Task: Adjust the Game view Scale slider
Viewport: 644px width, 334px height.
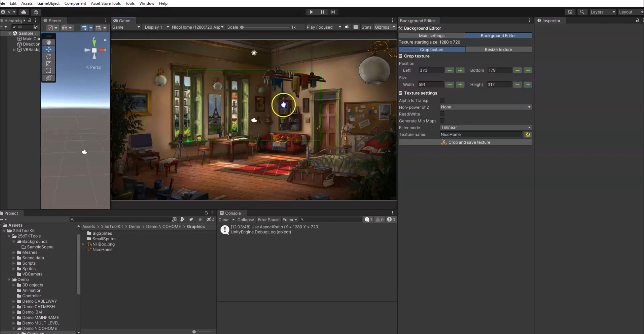Action: 242,27
